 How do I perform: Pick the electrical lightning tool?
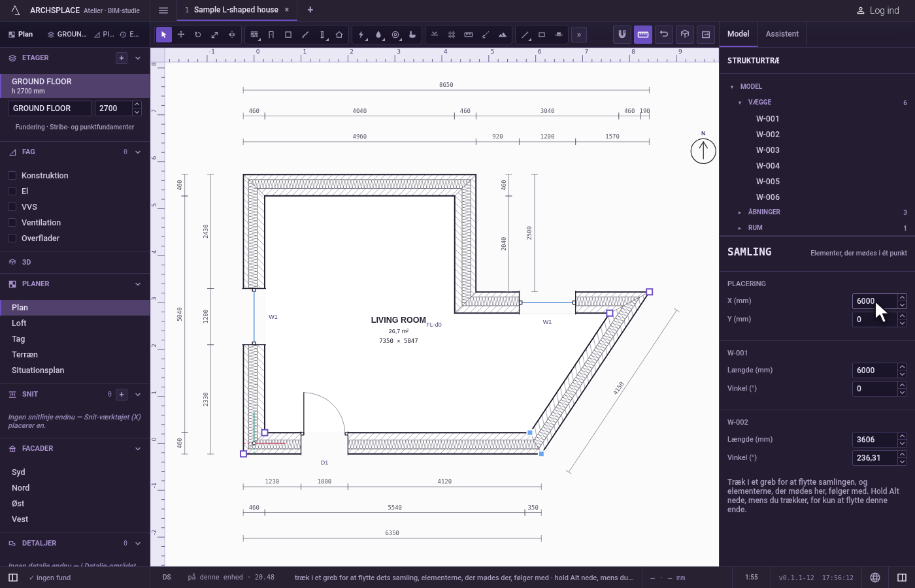click(x=361, y=35)
